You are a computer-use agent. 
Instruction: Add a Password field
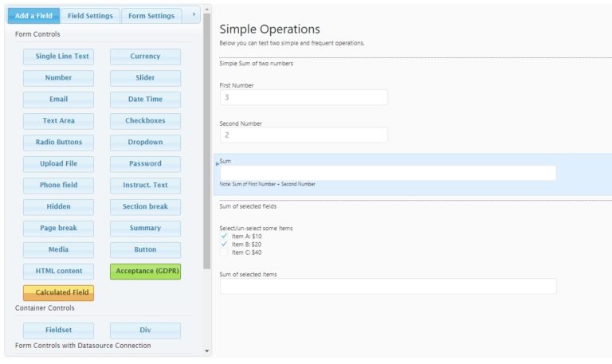(x=145, y=164)
